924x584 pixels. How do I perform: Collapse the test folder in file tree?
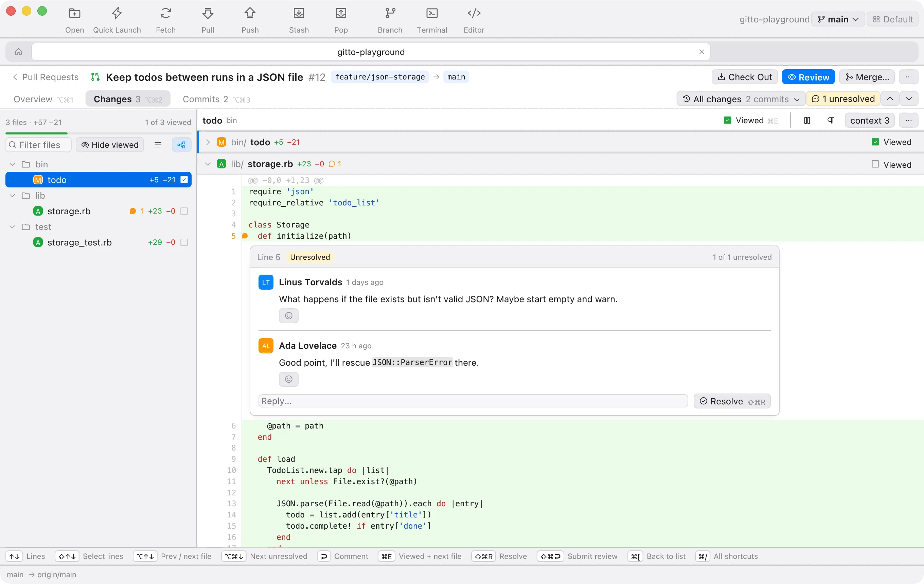click(12, 227)
